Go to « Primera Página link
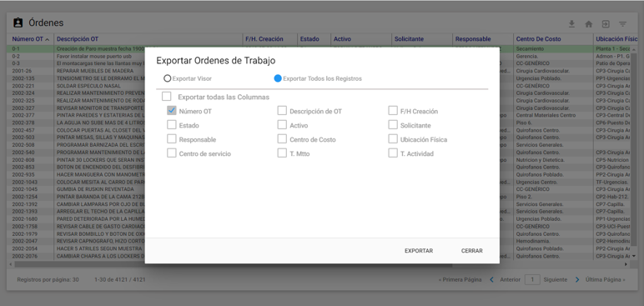This screenshot has width=644, height=306. (x=460, y=279)
